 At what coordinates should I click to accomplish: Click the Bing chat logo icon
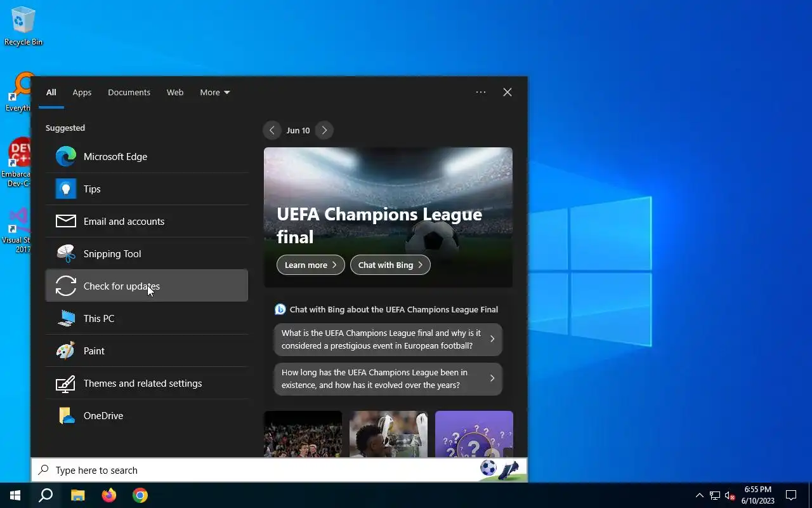click(x=280, y=309)
